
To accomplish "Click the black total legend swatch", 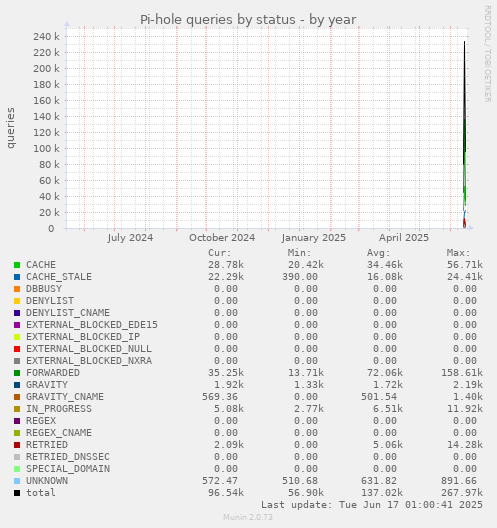I will pos(17,493).
